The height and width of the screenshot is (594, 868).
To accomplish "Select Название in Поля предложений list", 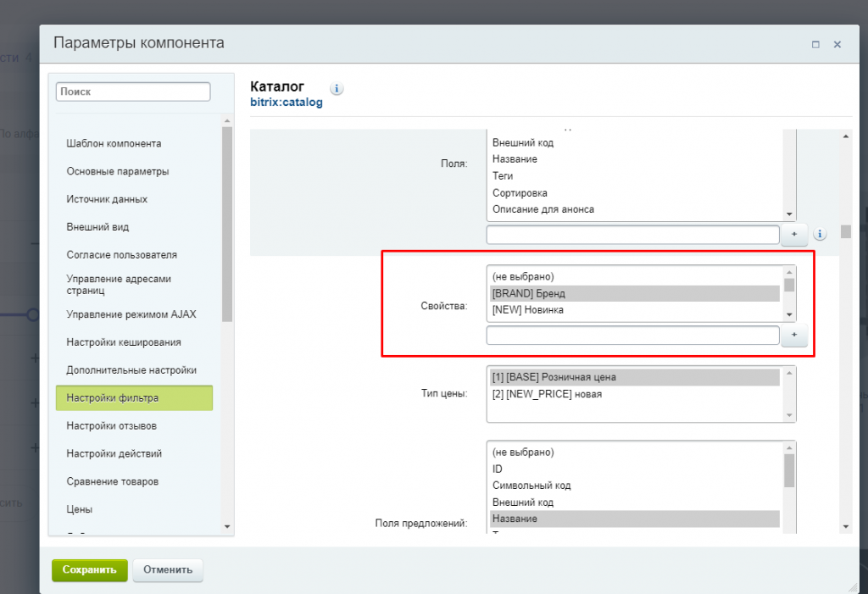I will [x=635, y=519].
